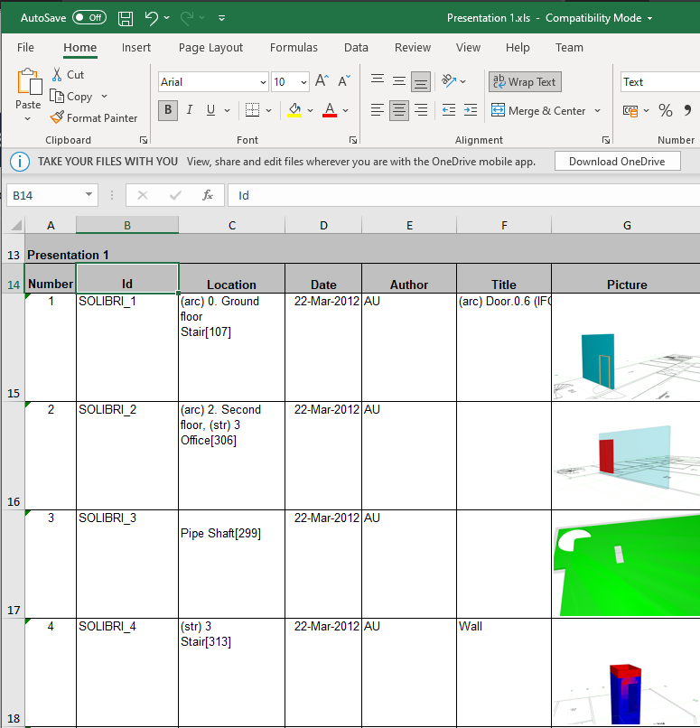Click the Save icon in title bar
This screenshot has height=728, width=700.
(x=126, y=18)
